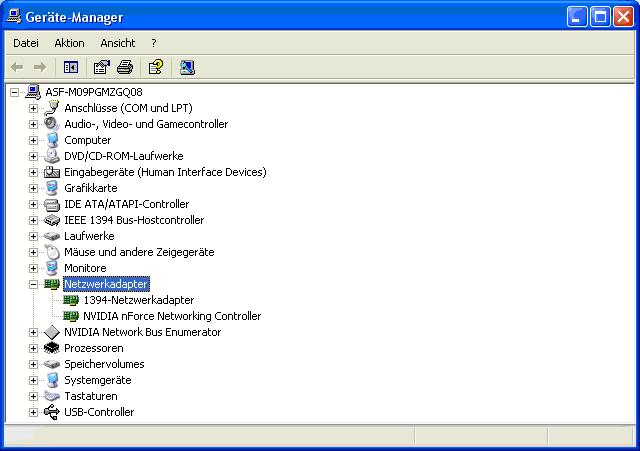Open the ? help menu
Viewport: 640px width, 451px height.
pyautogui.click(x=153, y=43)
